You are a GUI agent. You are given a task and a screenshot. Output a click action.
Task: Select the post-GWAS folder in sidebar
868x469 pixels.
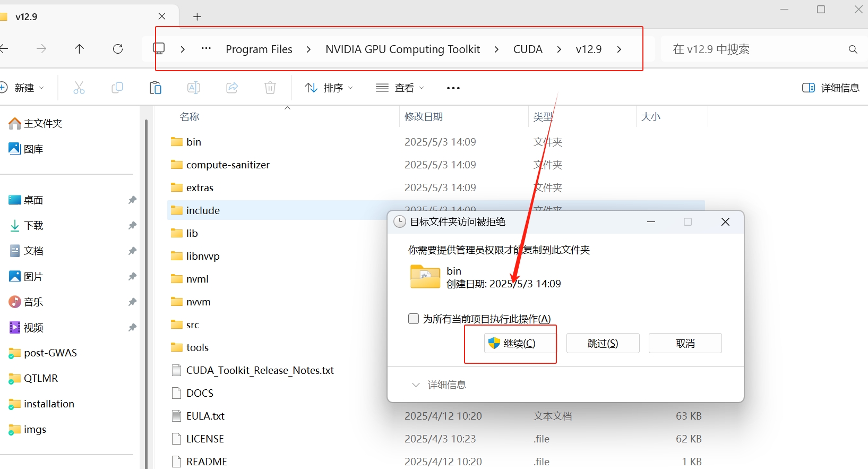50,353
